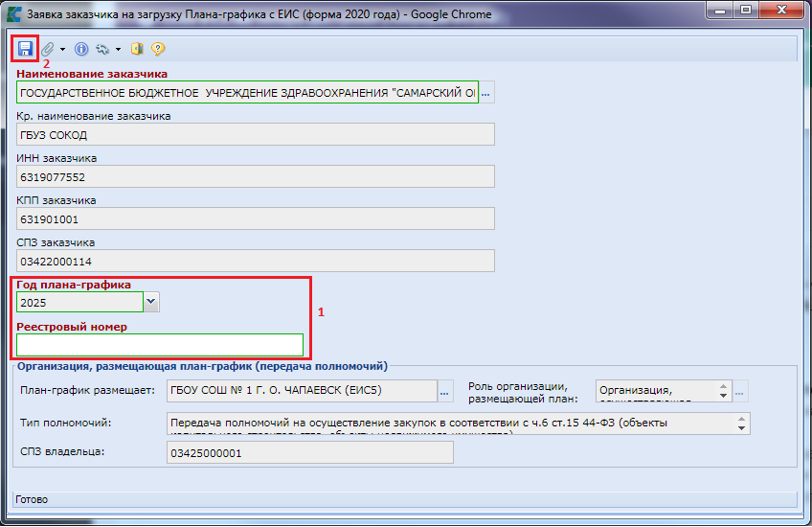Screen dimensions: 812x527
Task: Click ellipsis button beside Наименование заказчика
Action: [485, 94]
